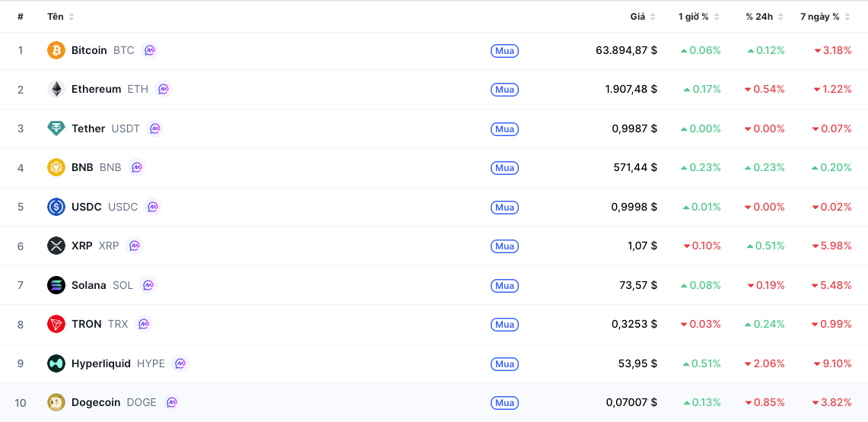Open the Hyperliquid name link
The height and width of the screenshot is (422, 868).
point(101,363)
